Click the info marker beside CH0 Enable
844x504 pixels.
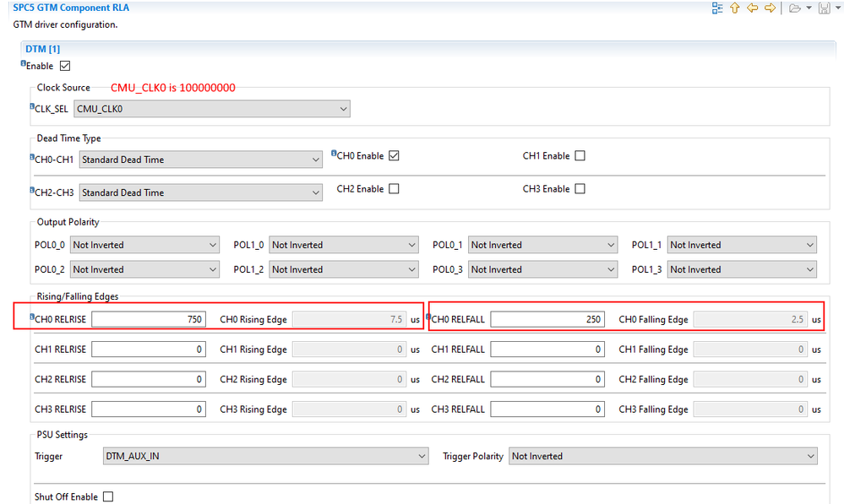[x=334, y=154]
